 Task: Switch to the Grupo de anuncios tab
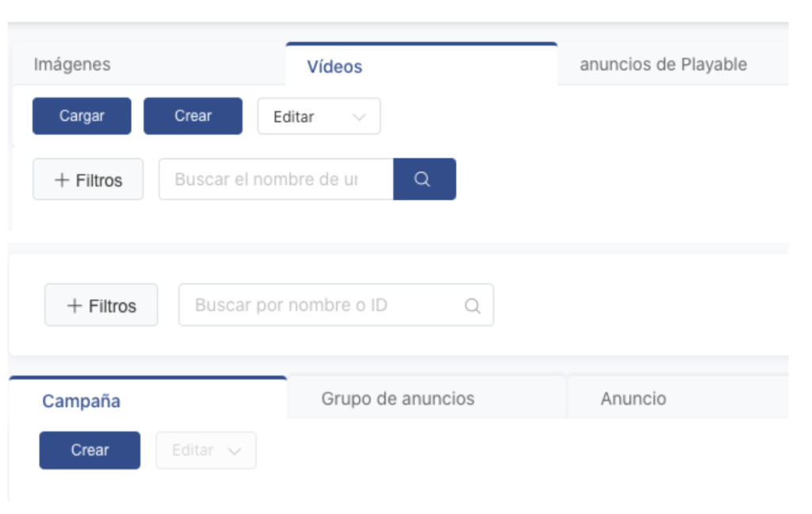[427, 398]
